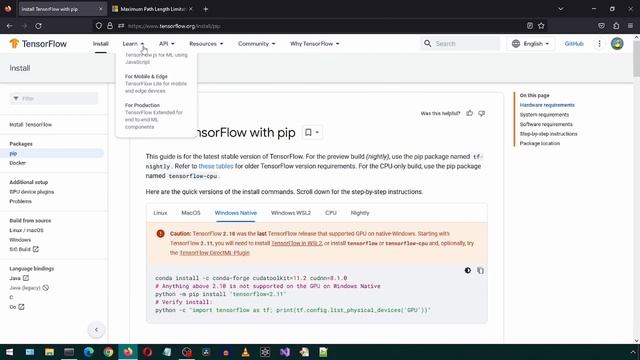Screen dimensions: 640x360
Task: Switch to the CPU tab
Action: 331,213
